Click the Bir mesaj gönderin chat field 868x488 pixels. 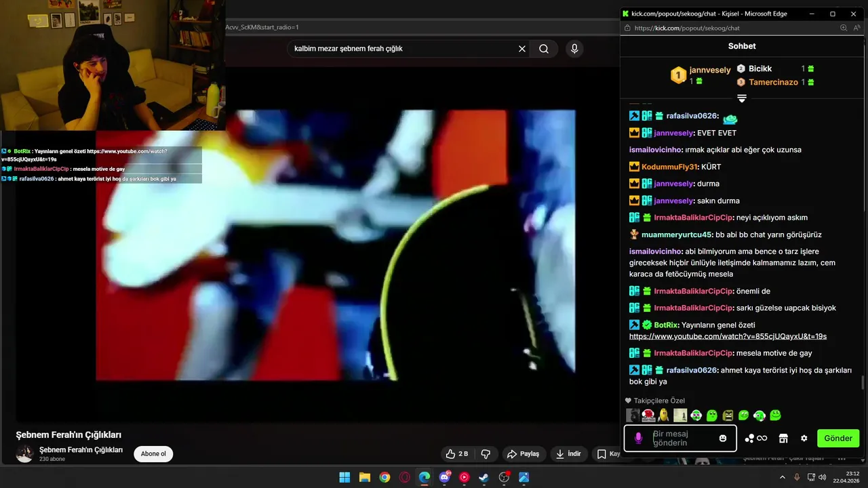point(682,439)
